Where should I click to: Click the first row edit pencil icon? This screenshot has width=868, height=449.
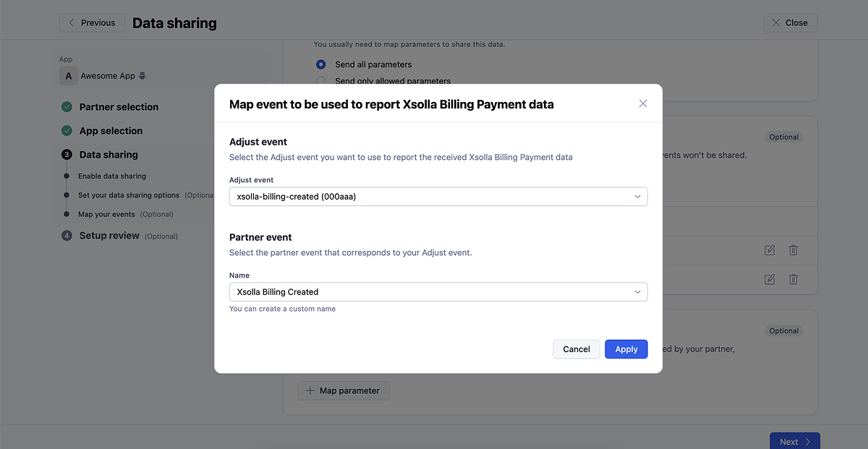[x=770, y=250]
